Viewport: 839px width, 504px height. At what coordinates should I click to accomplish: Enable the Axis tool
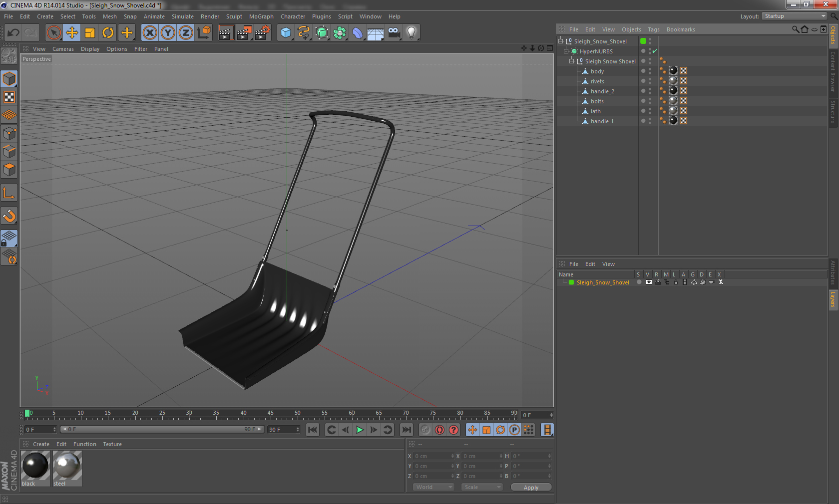9,193
